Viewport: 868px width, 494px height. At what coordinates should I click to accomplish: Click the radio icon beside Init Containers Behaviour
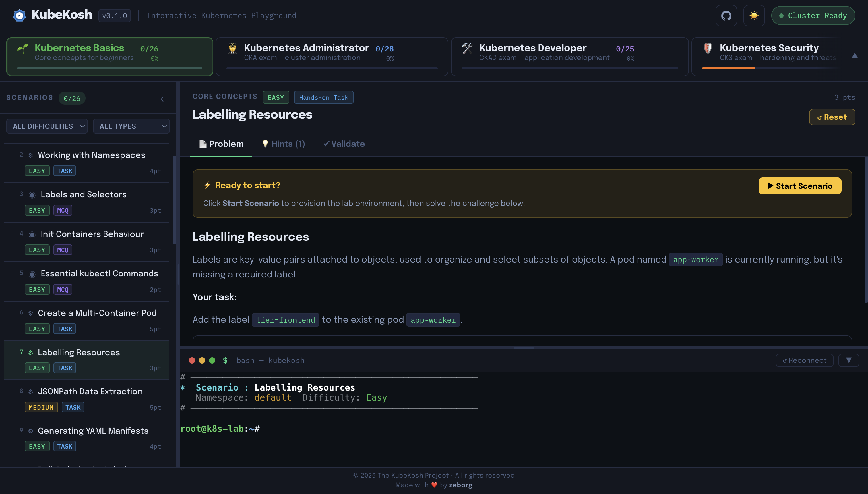coord(32,235)
